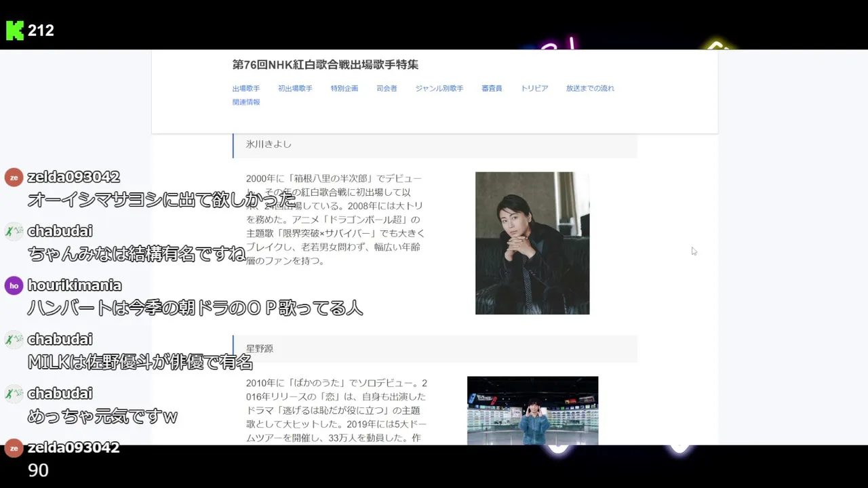Click chat message オーイシマサヨシに出て欲しかった
The width and height of the screenshot is (868, 488).
coord(162,200)
